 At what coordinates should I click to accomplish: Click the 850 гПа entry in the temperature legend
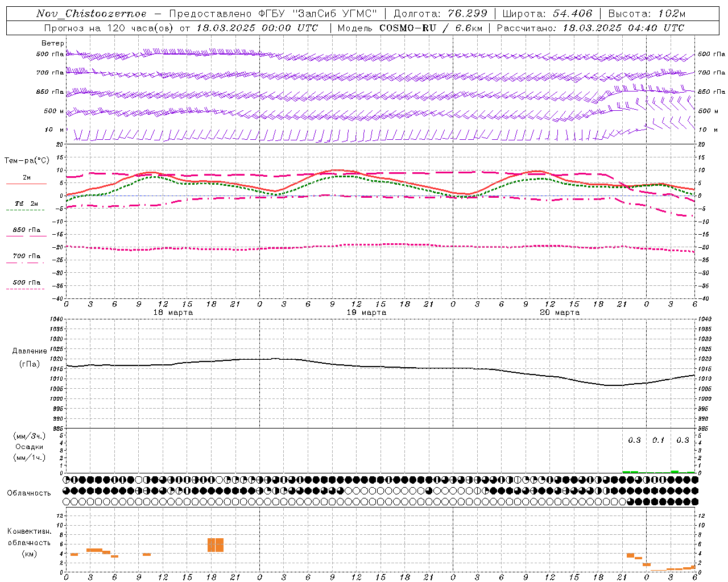click(x=27, y=230)
